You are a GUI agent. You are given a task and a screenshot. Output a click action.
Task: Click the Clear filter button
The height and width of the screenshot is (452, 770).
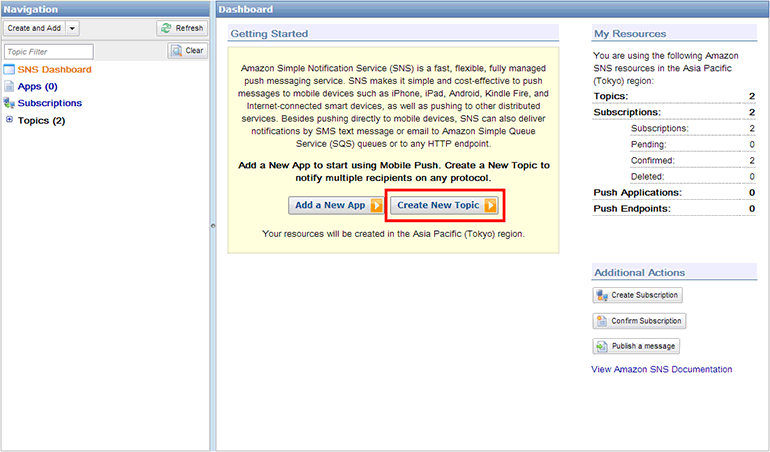tap(187, 51)
